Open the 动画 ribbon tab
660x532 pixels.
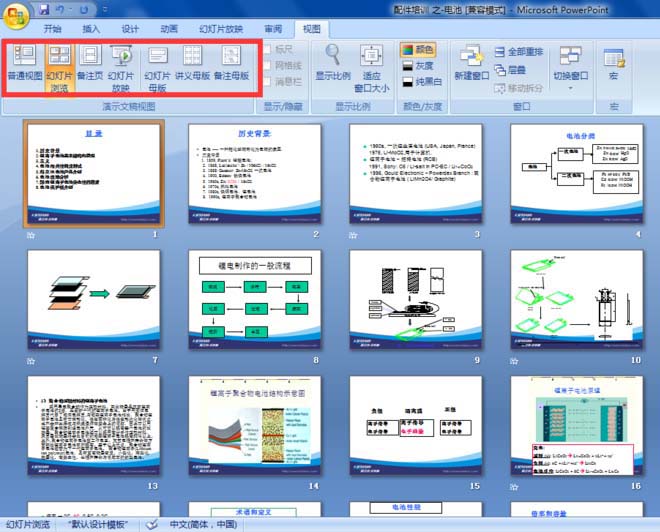click(169, 29)
